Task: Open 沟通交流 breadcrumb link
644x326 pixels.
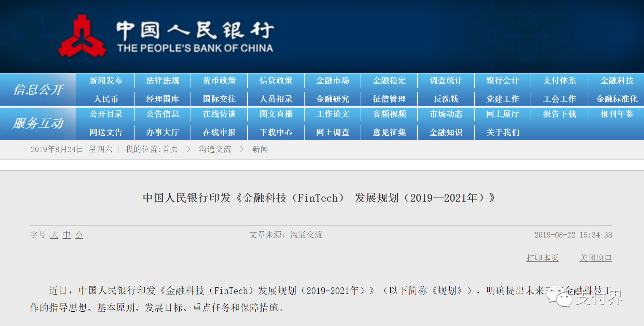Action: (215, 149)
